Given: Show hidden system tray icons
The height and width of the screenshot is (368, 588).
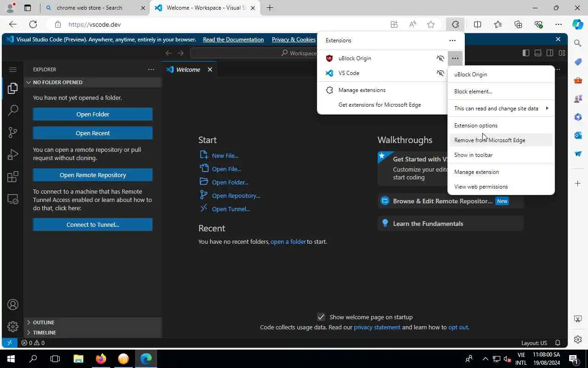Looking at the screenshot, I should click(x=485, y=359).
